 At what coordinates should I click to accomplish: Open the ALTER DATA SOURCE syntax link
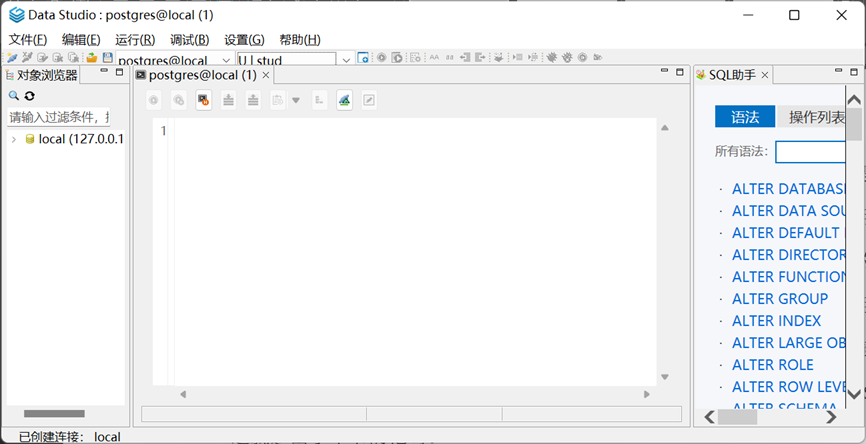(789, 211)
